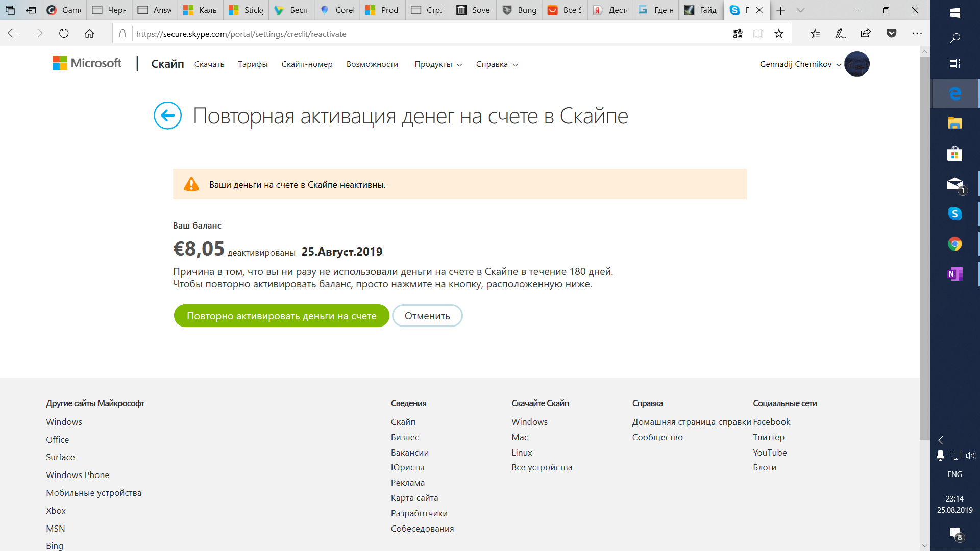Click the browser Back navigation arrow
The height and width of the screenshot is (551, 980).
13,34
